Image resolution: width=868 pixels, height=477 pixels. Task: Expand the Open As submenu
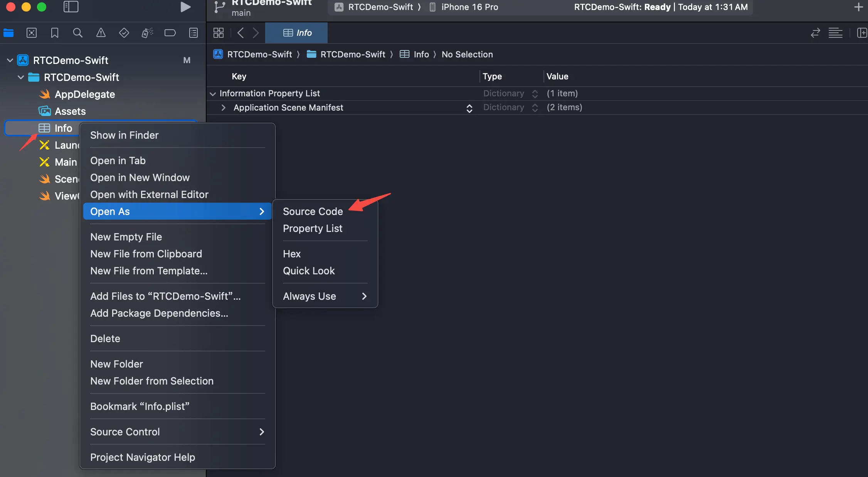coord(177,212)
